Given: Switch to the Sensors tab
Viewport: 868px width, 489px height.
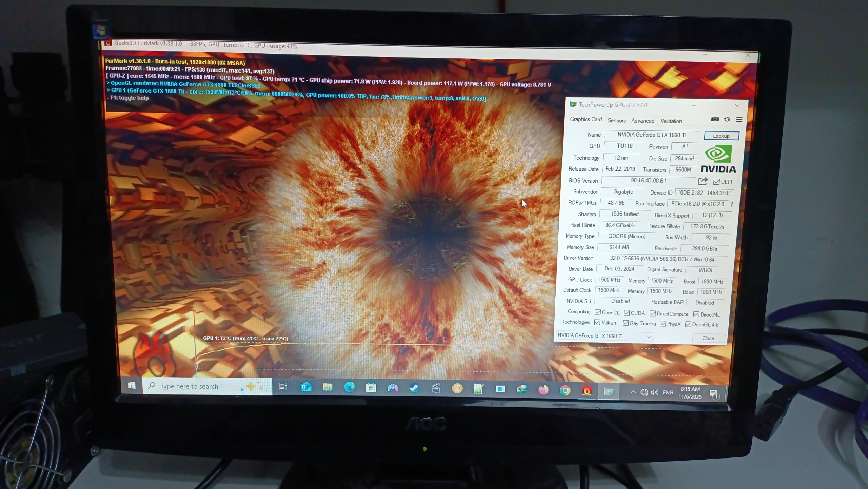Looking at the screenshot, I should coord(616,121).
